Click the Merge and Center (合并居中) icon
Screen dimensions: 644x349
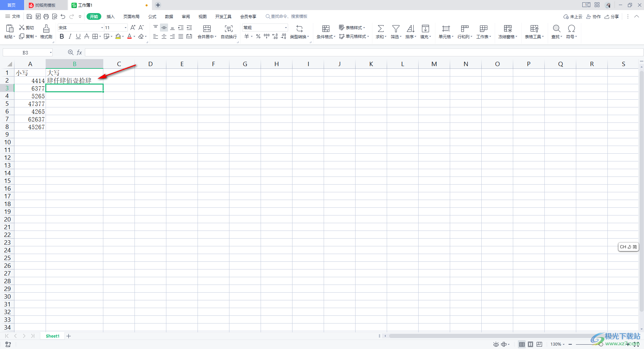[x=207, y=29]
